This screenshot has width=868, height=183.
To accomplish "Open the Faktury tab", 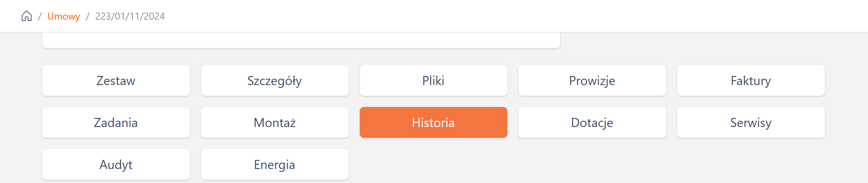I will click(x=751, y=80).
